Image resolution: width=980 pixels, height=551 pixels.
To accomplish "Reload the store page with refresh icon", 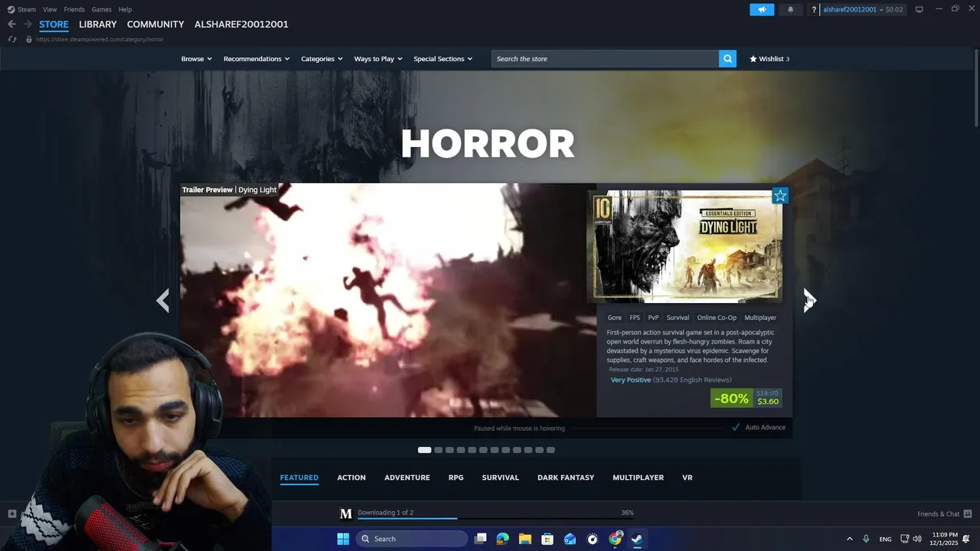I will click(12, 39).
